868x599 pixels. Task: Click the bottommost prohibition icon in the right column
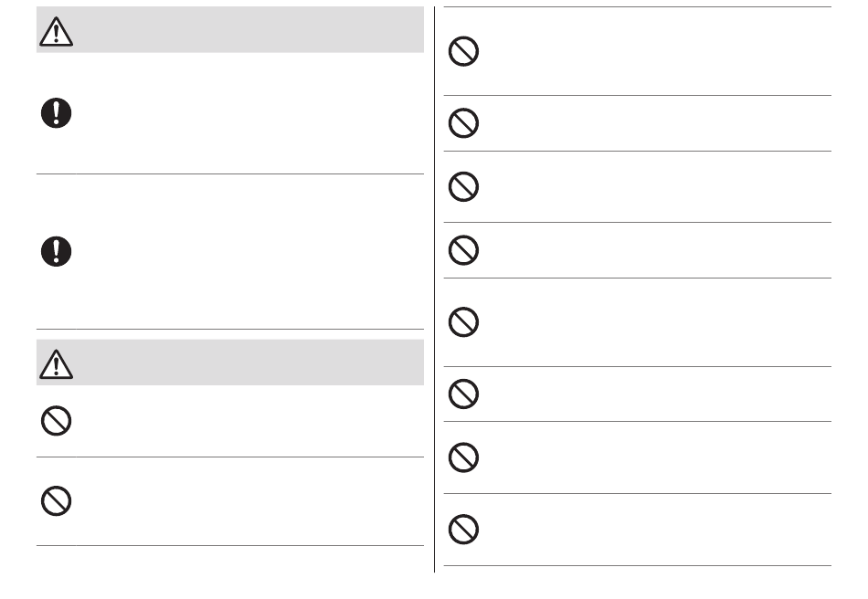tap(463, 530)
